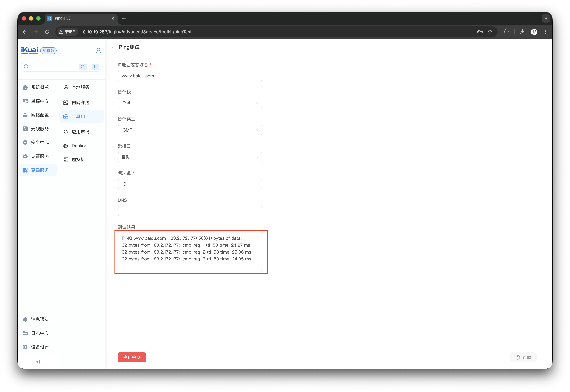Click the back arrow beside Ping测试 title

113,47
